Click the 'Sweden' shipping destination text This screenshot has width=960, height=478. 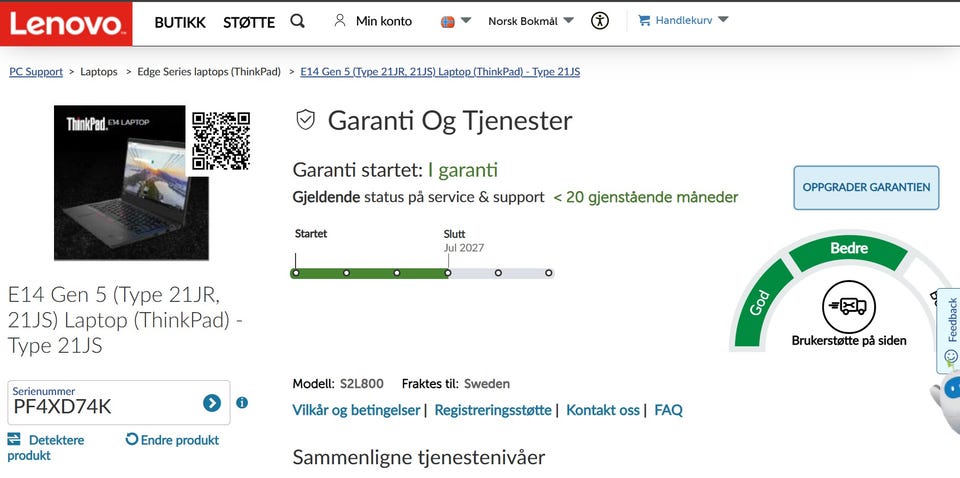487,384
